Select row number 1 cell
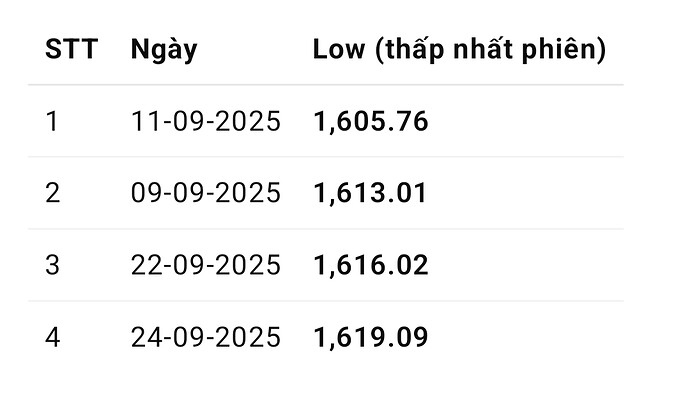The height and width of the screenshot is (401, 690). [52, 122]
